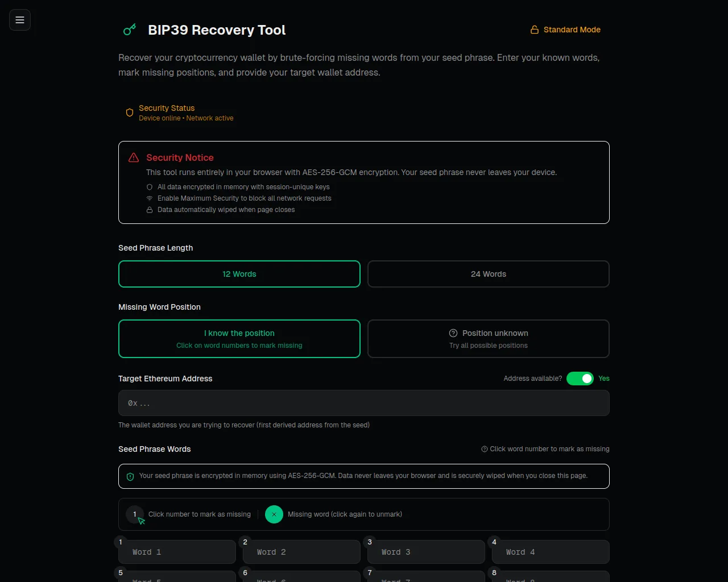Choose the 'I know the position' option
Image resolution: width=728 pixels, height=582 pixels.
tap(239, 339)
